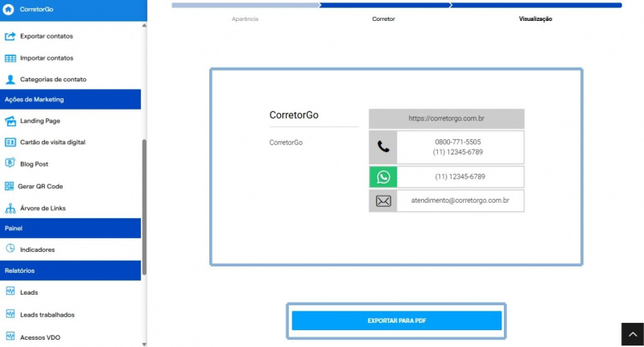
Task: Click the phone handset icon on card
Action: [383, 147]
